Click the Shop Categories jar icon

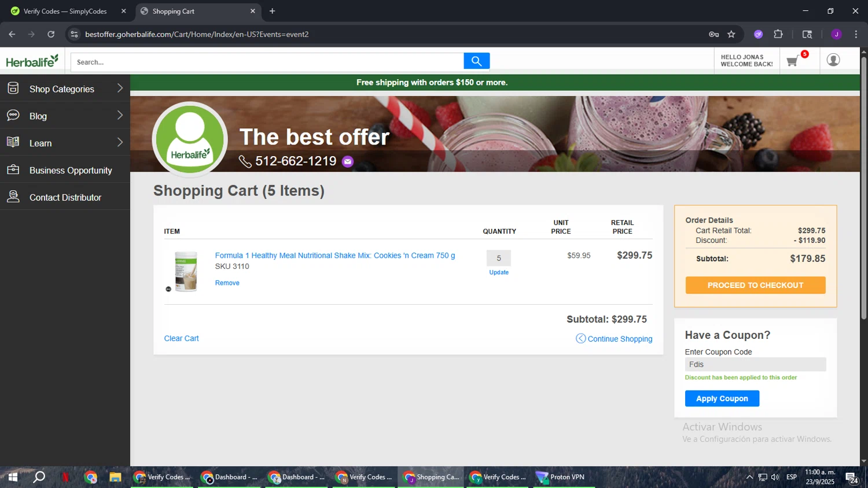tap(13, 88)
